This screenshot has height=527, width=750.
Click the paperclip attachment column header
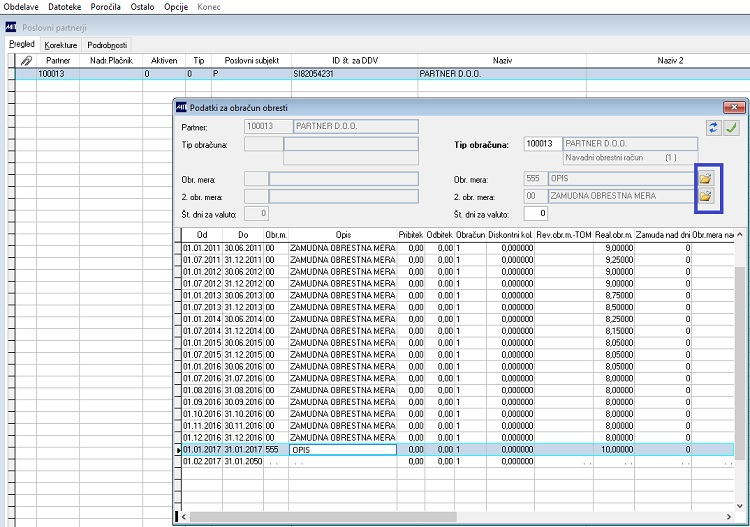tap(25, 61)
